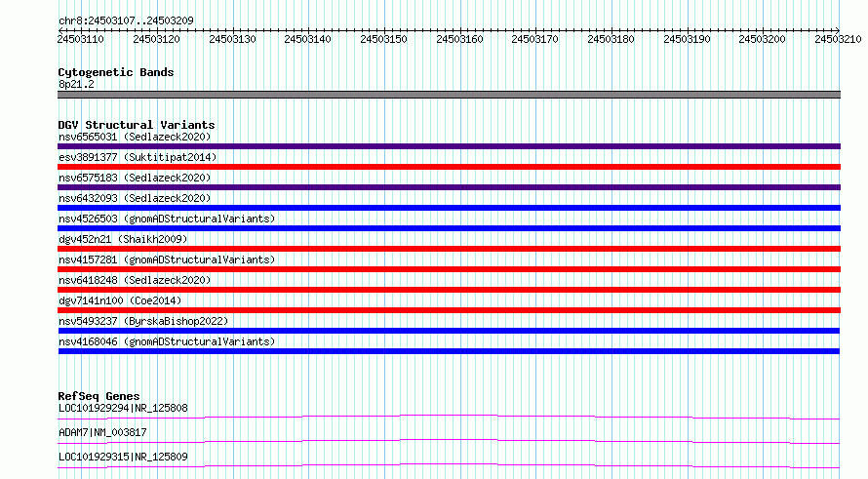
Task: Open variant label nsv6575183 (Sedlazeck2020)
Action: 135,178
